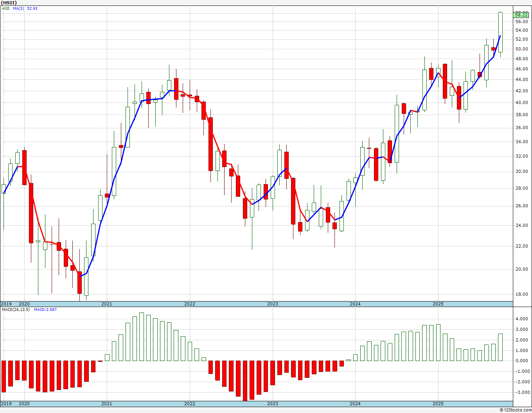
Task: Click the rightmost green MACD histogram bar
Action: (x=500, y=347)
